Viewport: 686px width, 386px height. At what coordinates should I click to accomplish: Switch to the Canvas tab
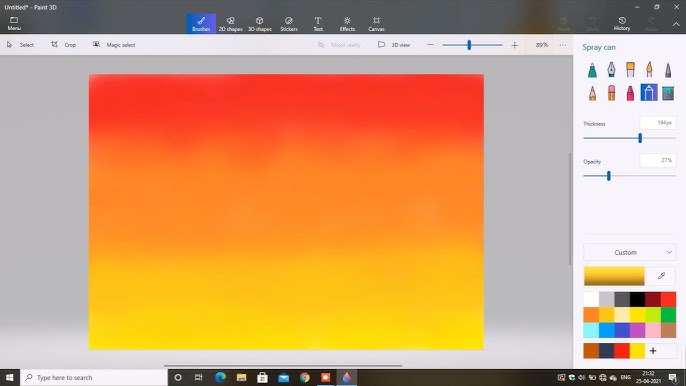(376, 23)
